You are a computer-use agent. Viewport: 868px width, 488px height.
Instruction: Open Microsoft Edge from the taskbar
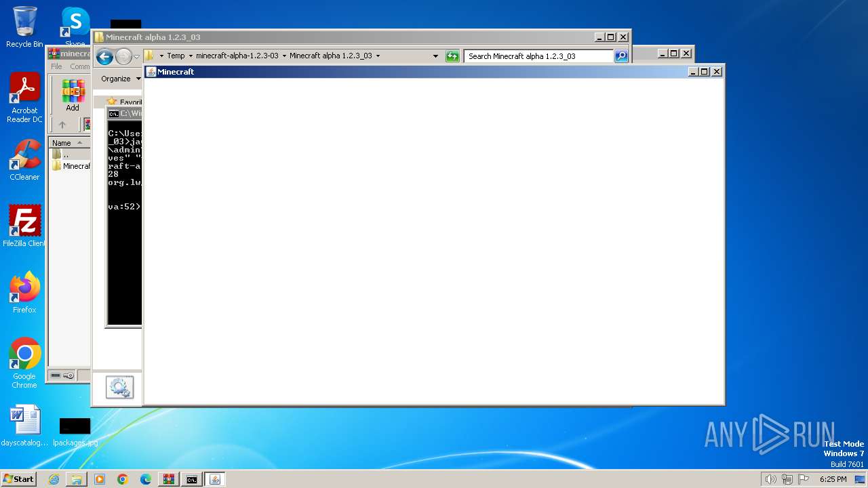(146, 479)
